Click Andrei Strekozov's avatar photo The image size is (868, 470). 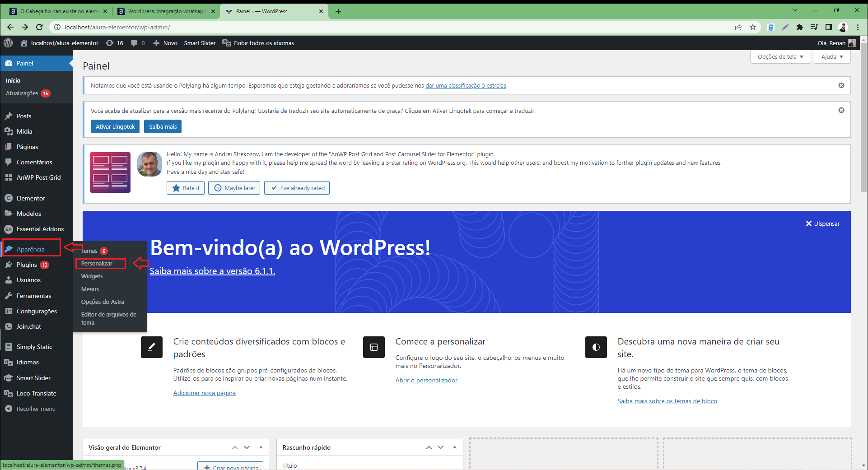point(149,164)
